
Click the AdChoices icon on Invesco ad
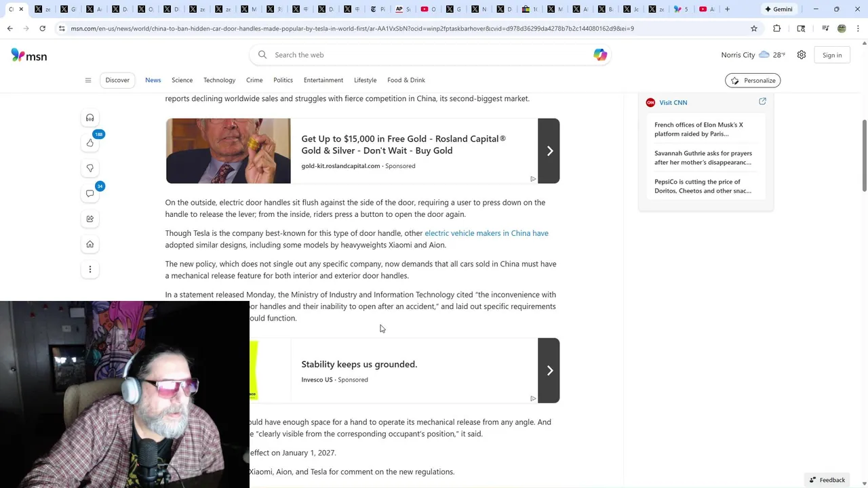[533, 399]
